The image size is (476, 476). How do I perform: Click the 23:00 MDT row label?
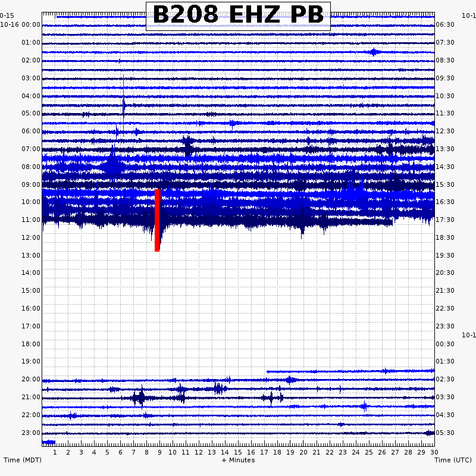click(x=31, y=433)
